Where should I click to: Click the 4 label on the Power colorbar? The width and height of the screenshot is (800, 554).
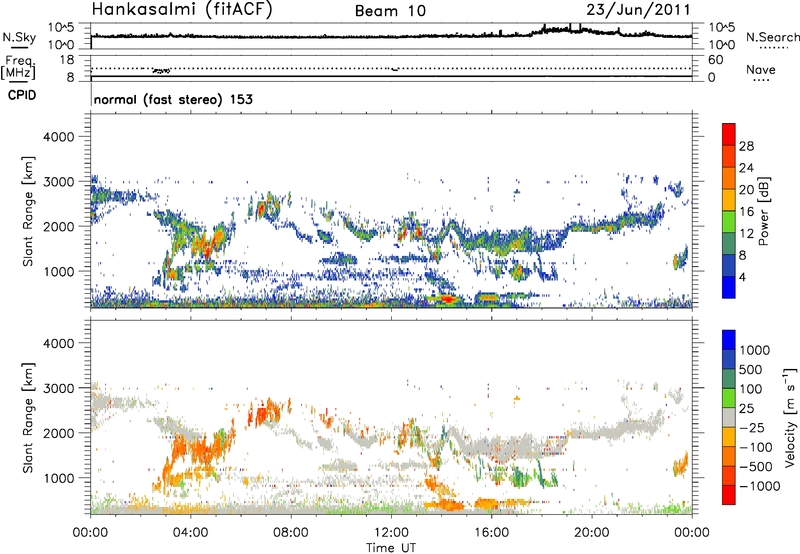pos(743,277)
